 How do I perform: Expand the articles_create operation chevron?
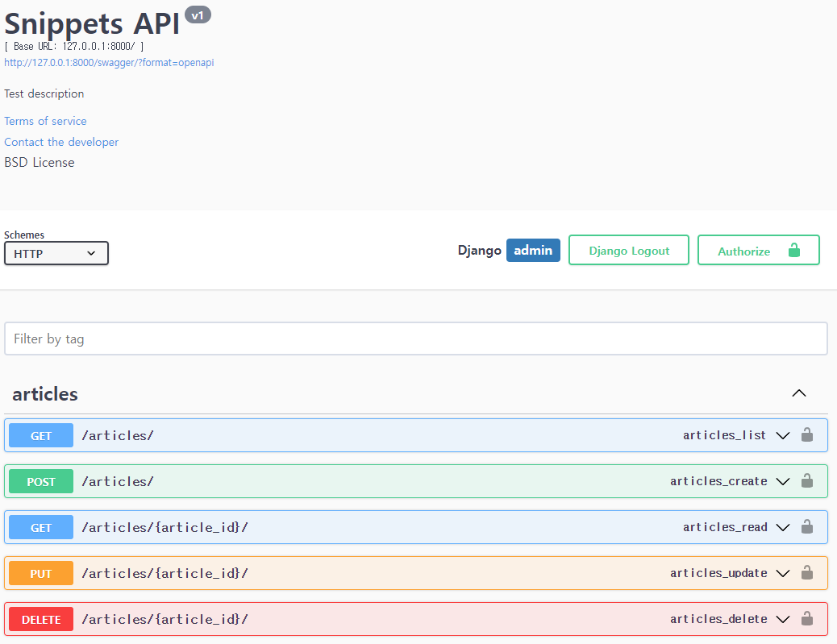[x=782, y=481]
